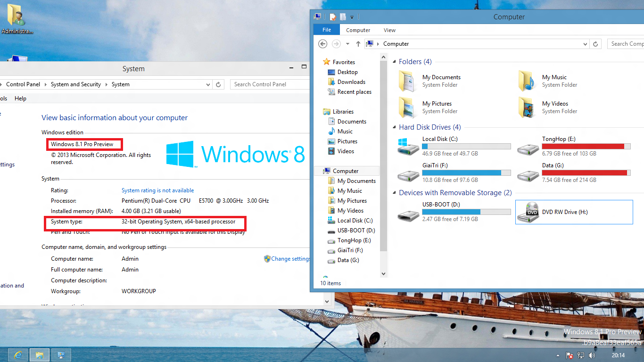Select Data (G:) drive icon in main pane
The image size is (644, 362).
pyautogui.click(x=528, y=175)
